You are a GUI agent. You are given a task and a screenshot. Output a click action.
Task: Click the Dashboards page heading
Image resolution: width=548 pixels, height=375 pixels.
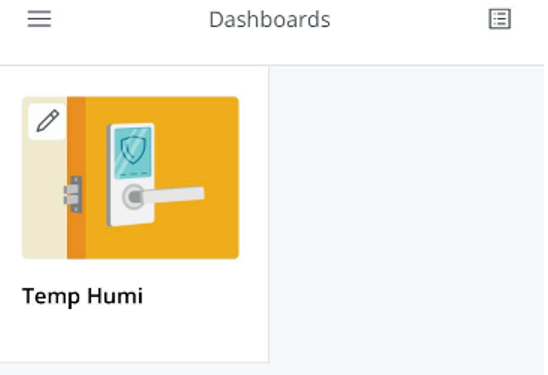[x=269, y=20]
